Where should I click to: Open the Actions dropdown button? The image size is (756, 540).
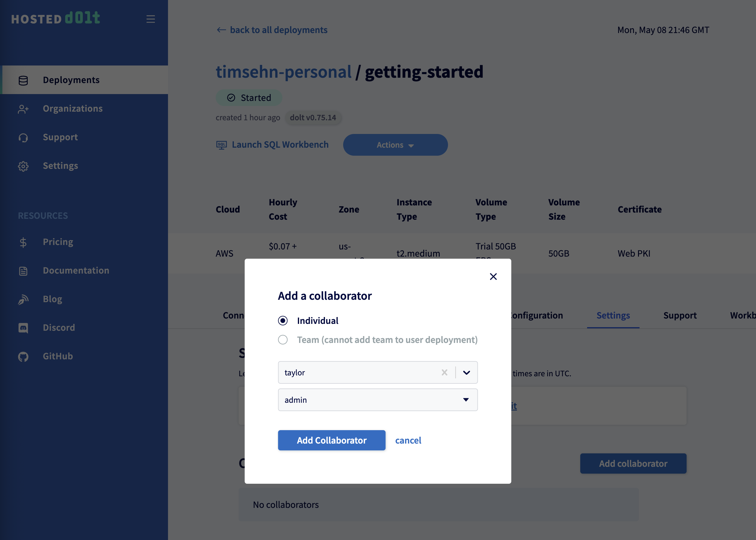click(x=395, y=145)
